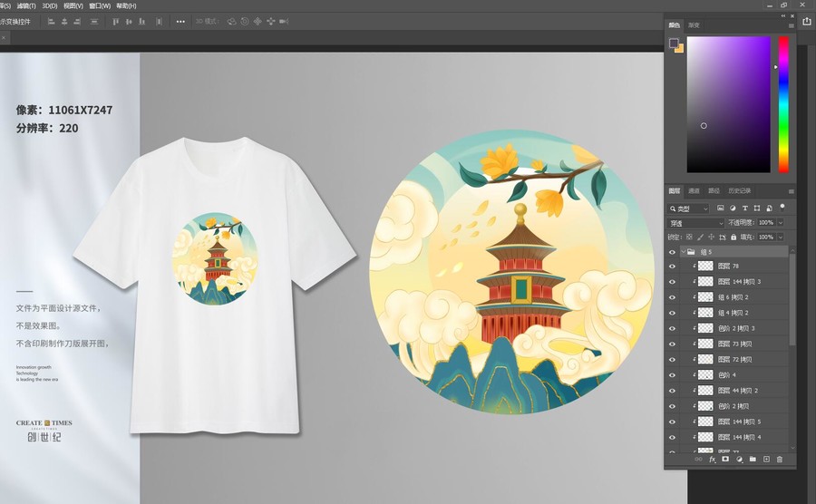Toggle visibility of 色阶 2 拷贝 3
The height and width of the screenshot is (504, 816).
point(673,328)
